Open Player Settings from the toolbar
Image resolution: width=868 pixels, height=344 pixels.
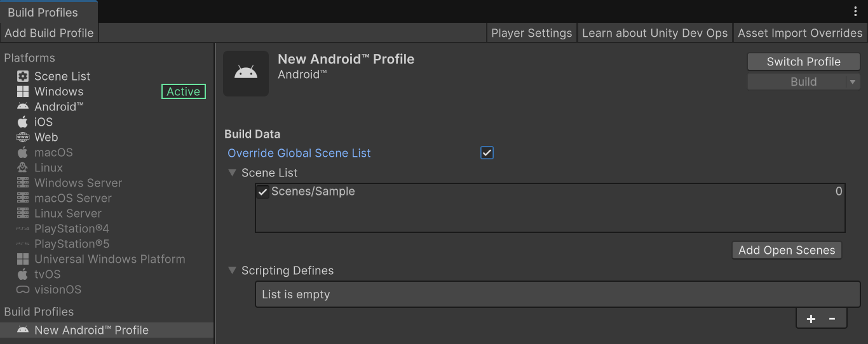(532, 33)
